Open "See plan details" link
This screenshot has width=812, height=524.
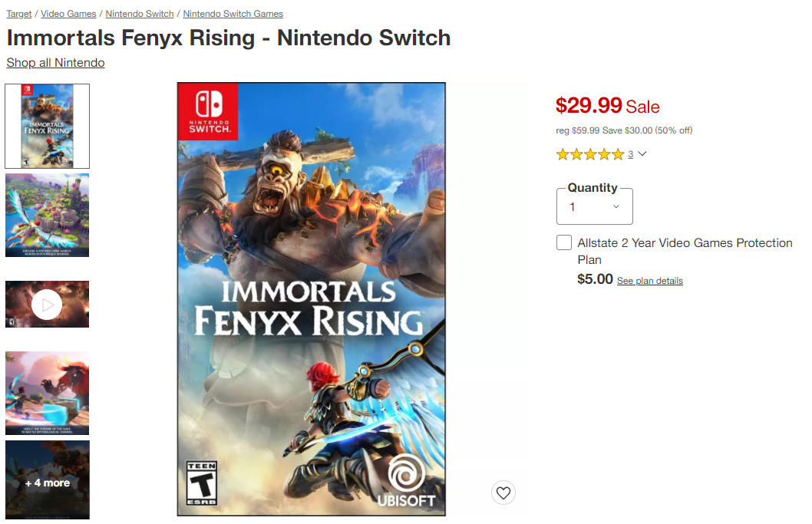[649, 281]
